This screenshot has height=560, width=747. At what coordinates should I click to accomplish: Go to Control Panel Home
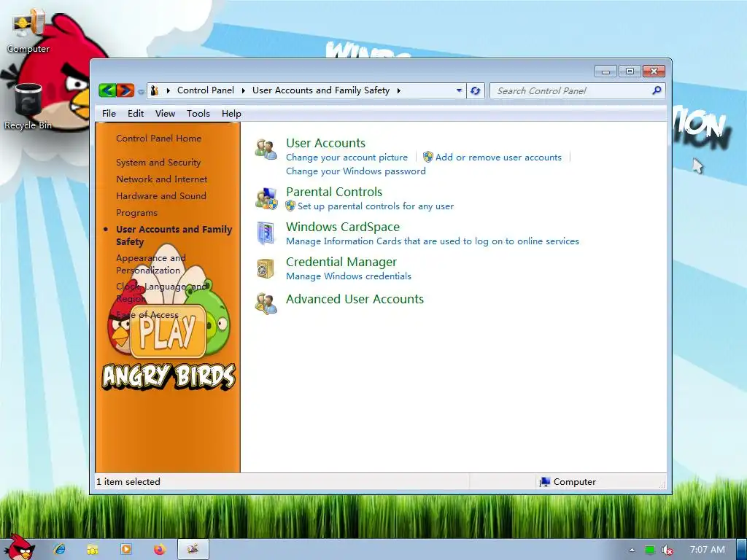point(158,138)
